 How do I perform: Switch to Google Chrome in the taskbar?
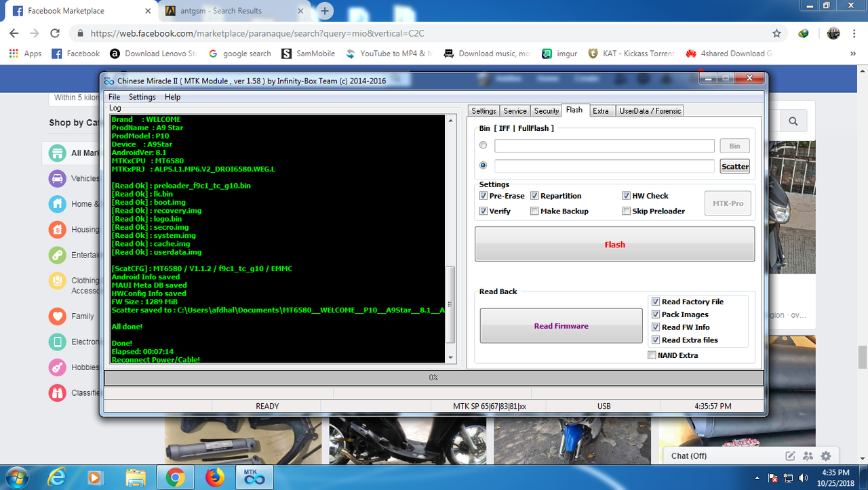click(x=176, y=478)
